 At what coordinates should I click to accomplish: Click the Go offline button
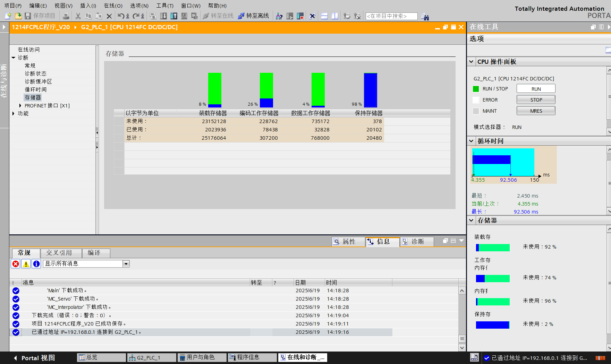click(253, 16)
